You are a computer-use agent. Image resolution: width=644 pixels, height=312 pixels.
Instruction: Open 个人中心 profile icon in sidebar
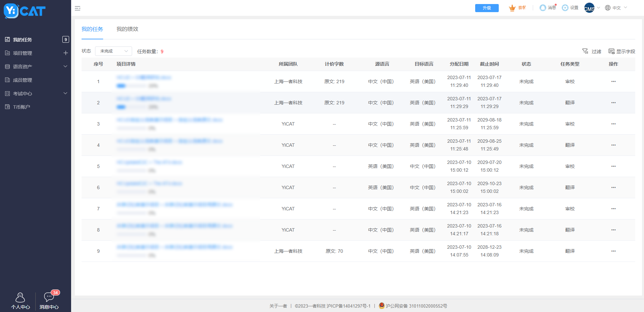click(x=20, y=298)
